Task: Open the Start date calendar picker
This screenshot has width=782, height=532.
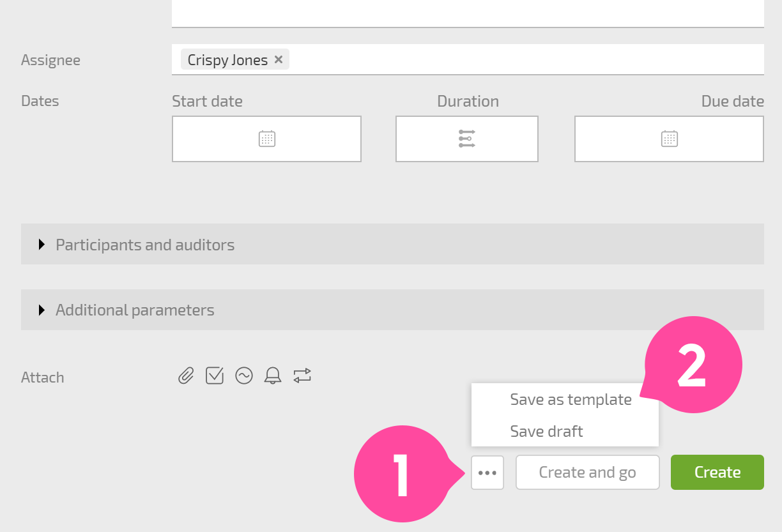Action: [x=266, y=139]
